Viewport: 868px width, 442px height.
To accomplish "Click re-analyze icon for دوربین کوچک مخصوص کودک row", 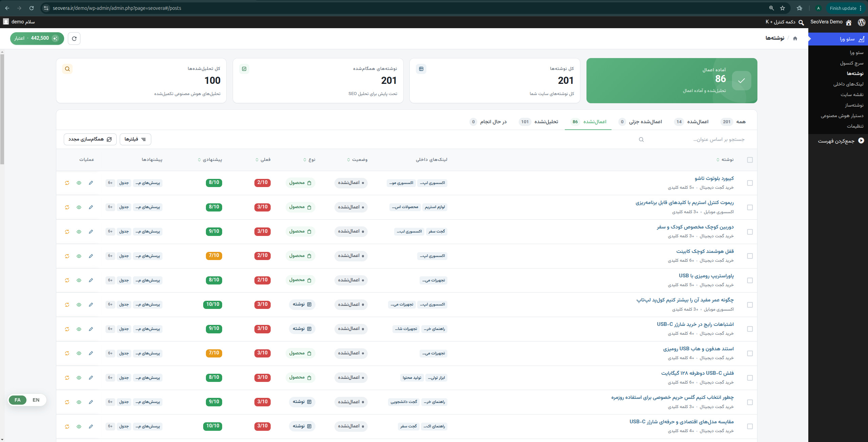I will tap(67, 232).
